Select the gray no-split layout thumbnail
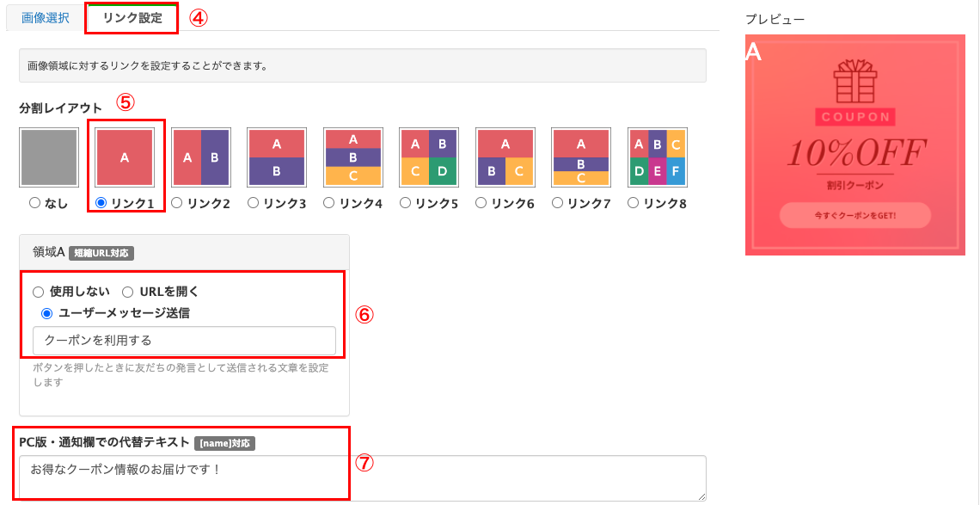This screenshot has height=505, width=980. [43, 157]
